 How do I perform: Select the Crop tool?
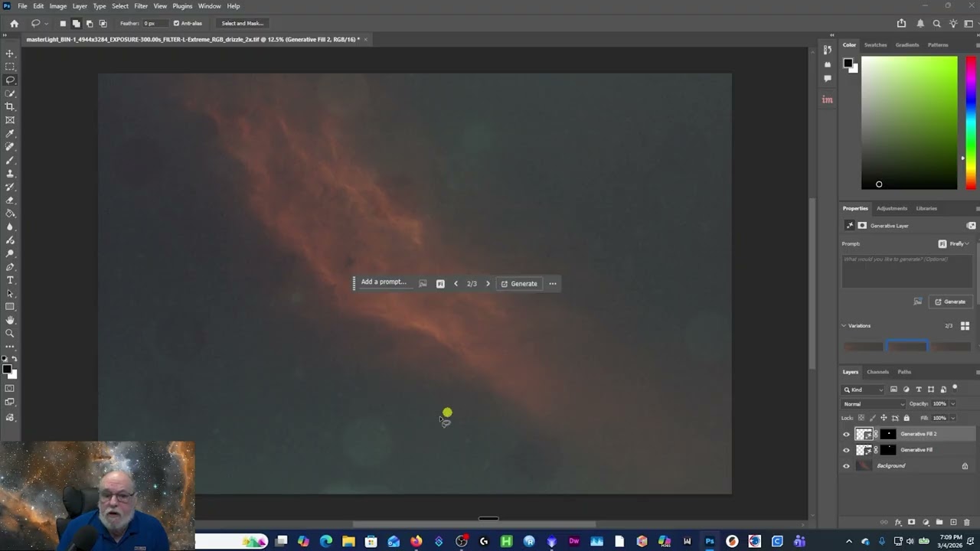click(x=10, y=106)
